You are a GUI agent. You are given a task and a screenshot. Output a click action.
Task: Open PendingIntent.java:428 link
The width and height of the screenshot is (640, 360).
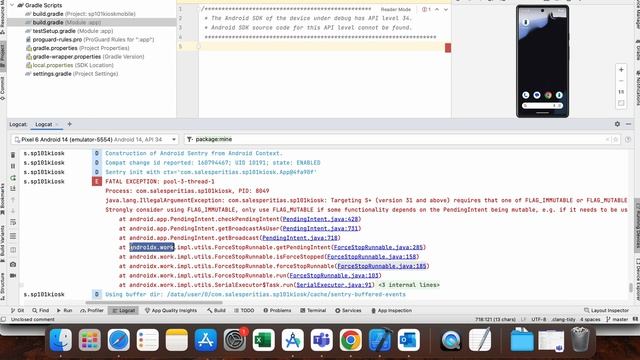point(320,219)
